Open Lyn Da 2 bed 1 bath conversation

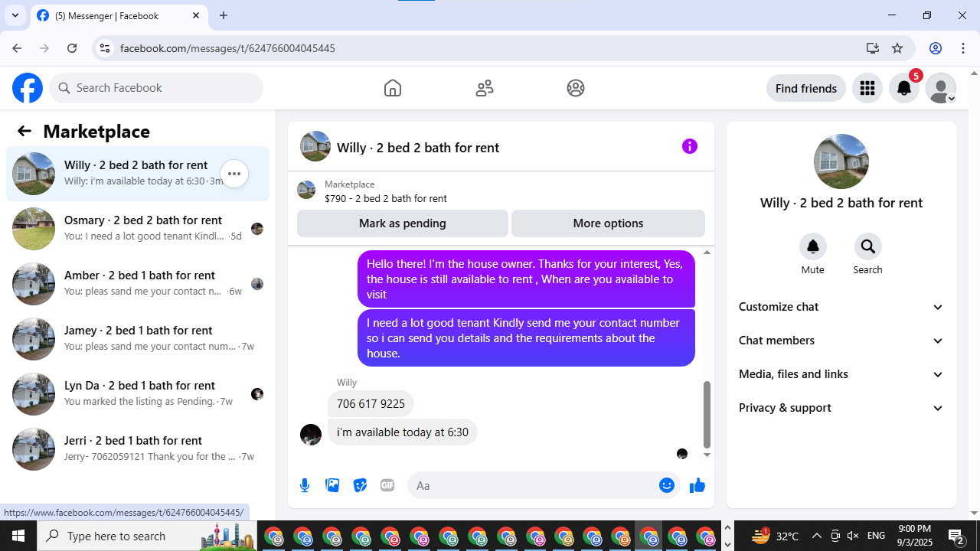(x=138, y=394)
